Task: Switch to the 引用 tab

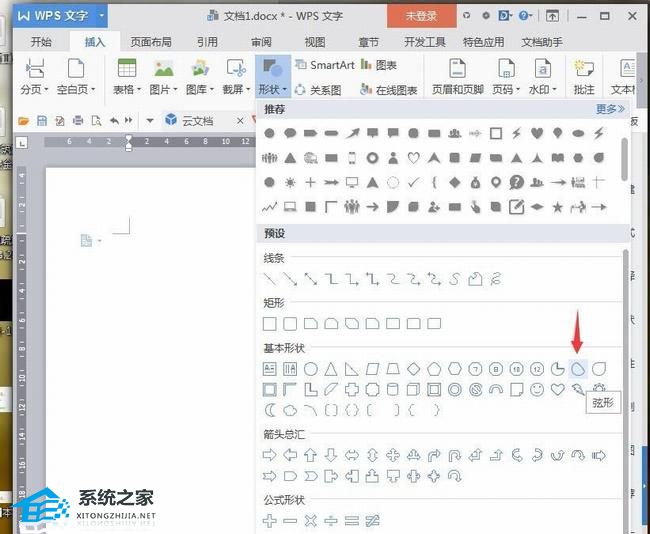Action: pyautogui.click(x=207, y=42)
